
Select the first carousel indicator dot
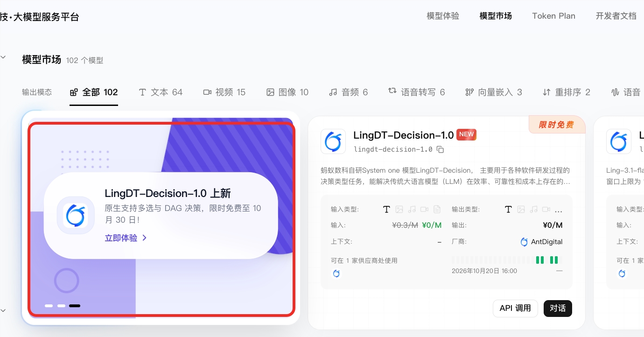49,306
